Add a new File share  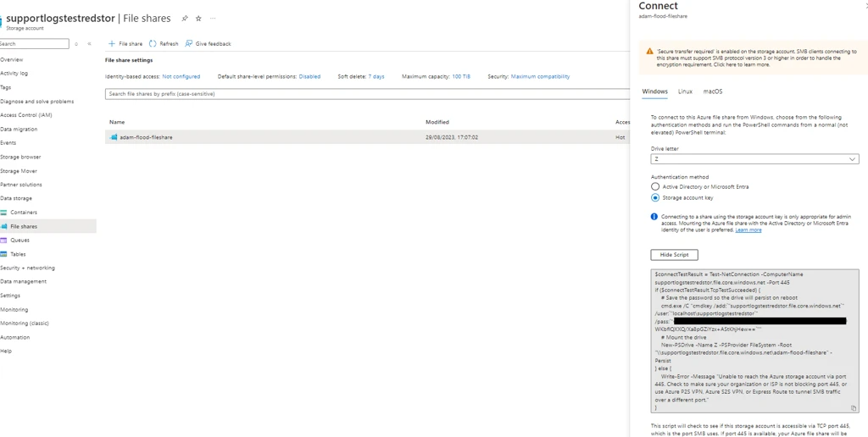click(125, 44)
